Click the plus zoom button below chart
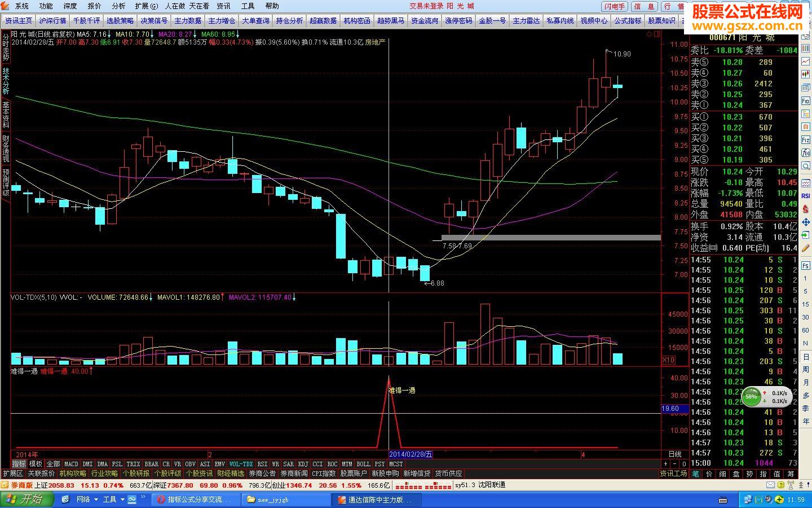 click(x=666, y=464)
